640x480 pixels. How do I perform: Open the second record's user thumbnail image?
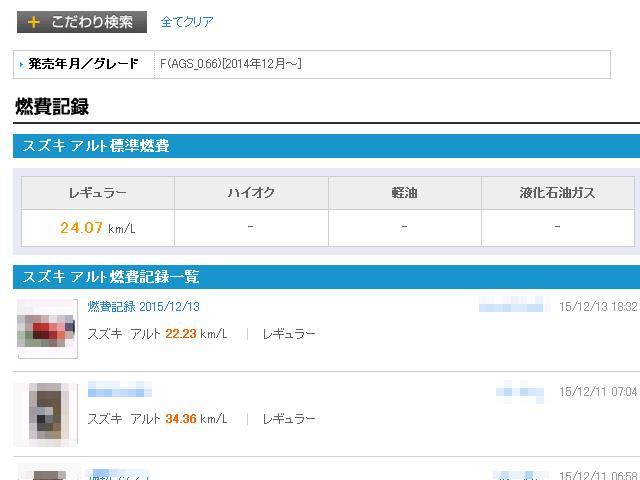[48, 414]
